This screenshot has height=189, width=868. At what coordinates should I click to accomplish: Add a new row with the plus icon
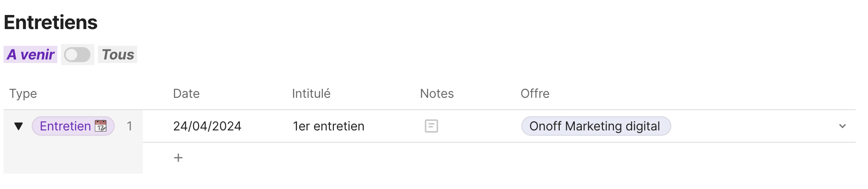coord(178,158)
